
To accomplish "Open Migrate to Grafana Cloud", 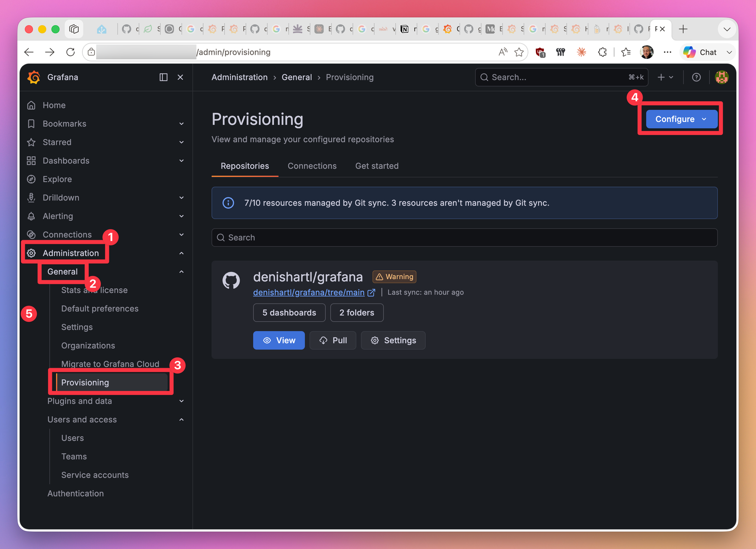I will click(110, 364).
